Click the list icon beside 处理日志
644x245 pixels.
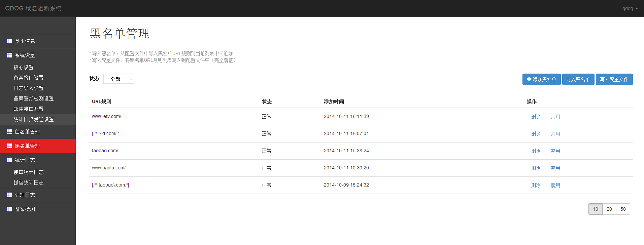[9, 195]
